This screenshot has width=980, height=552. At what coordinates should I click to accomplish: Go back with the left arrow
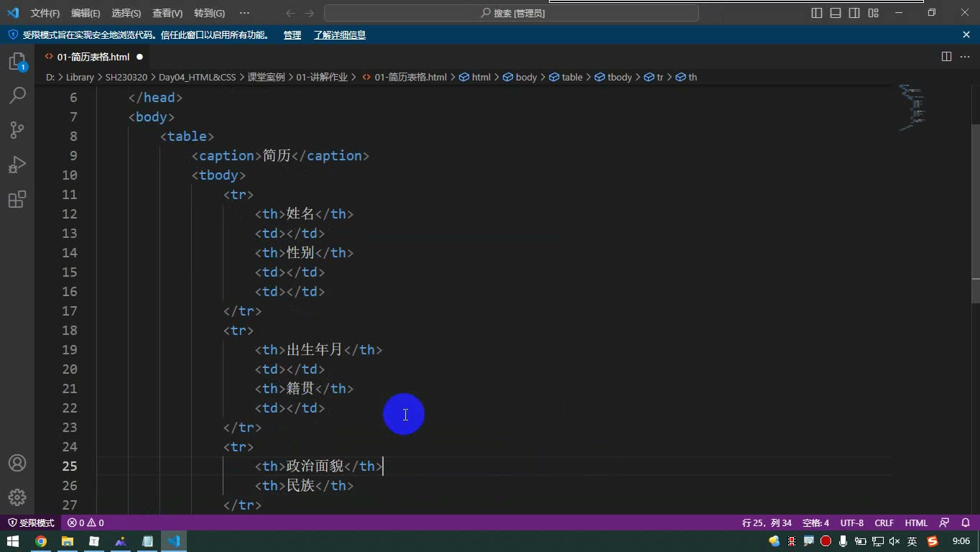tap(290, 13)
